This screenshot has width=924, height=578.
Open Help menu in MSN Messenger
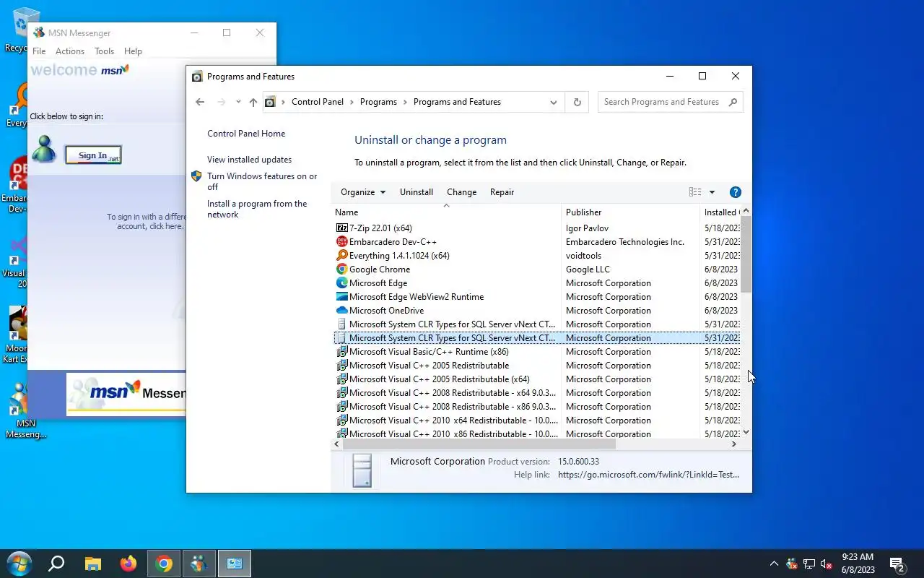[133, 51]
